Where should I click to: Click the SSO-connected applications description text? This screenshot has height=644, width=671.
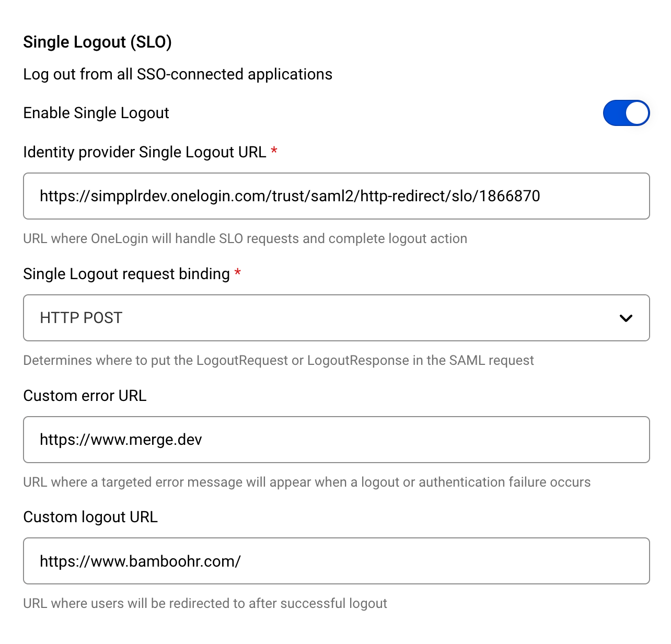tap(178, 74)
